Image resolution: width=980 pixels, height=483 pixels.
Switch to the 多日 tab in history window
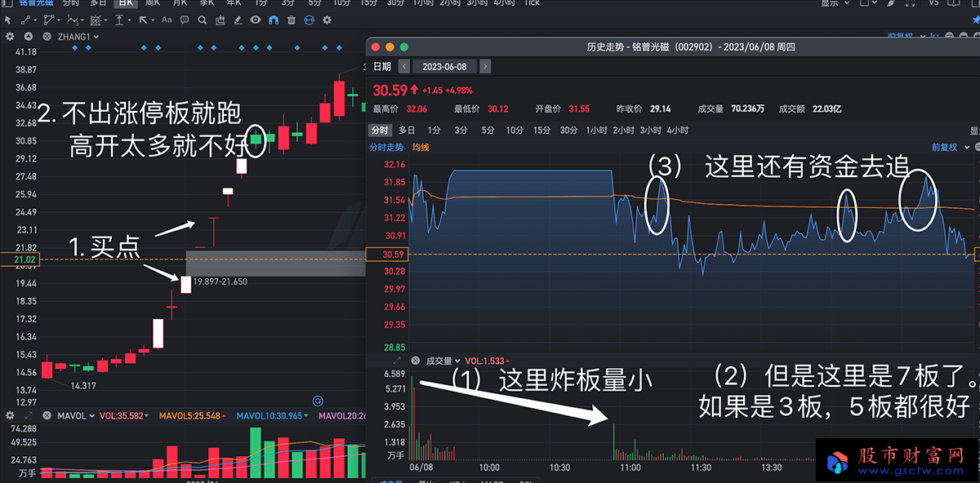pos(407,131)
